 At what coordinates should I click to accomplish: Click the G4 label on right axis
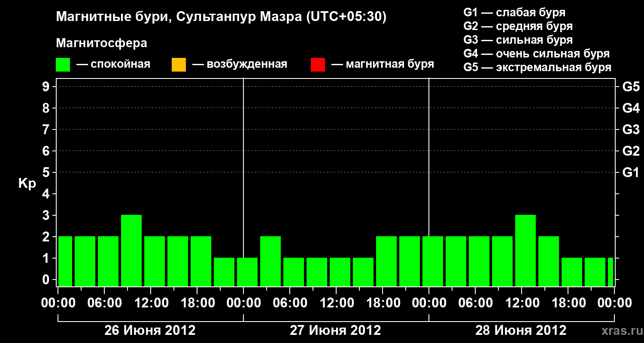click(631, 108)
